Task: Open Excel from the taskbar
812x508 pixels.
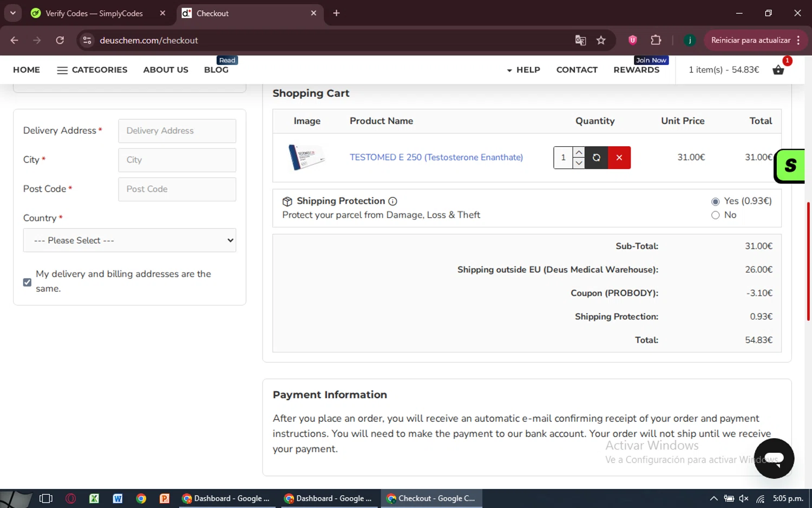Action: (x=94, y=498)
